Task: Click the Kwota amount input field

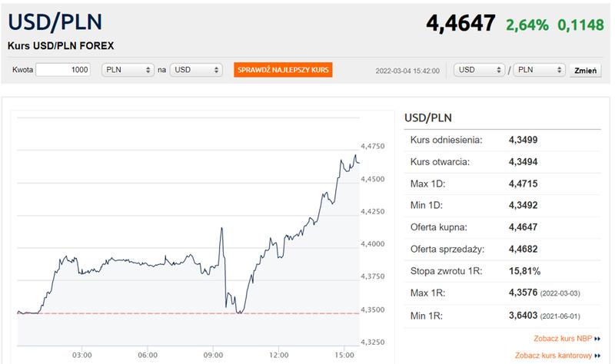Action: click(64, 70)
